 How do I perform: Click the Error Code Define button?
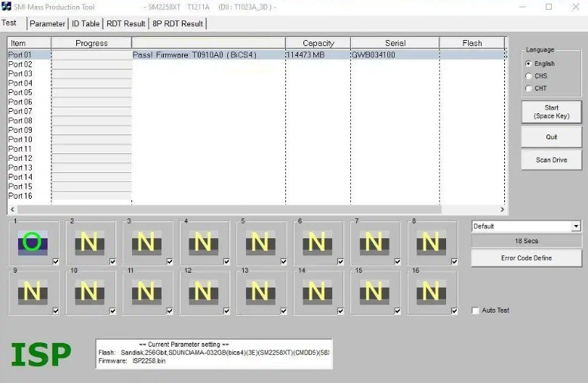[527, 258]
